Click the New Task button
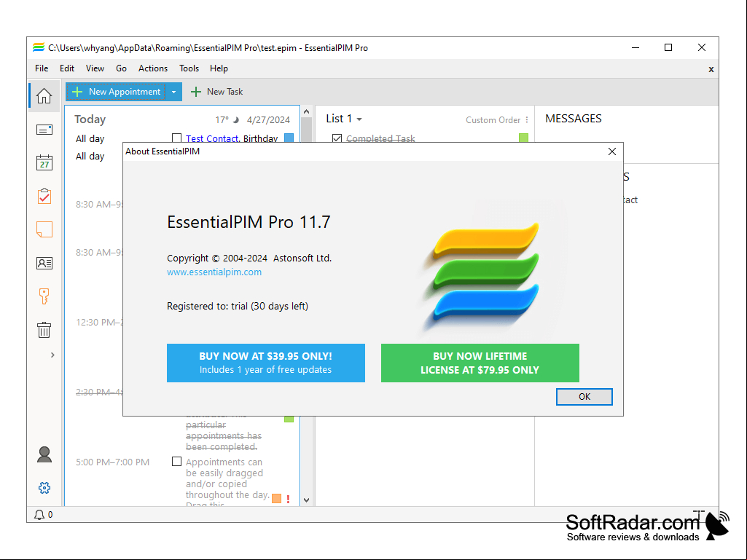The width and height of the screenshot is (747, 560). point(216,92)
